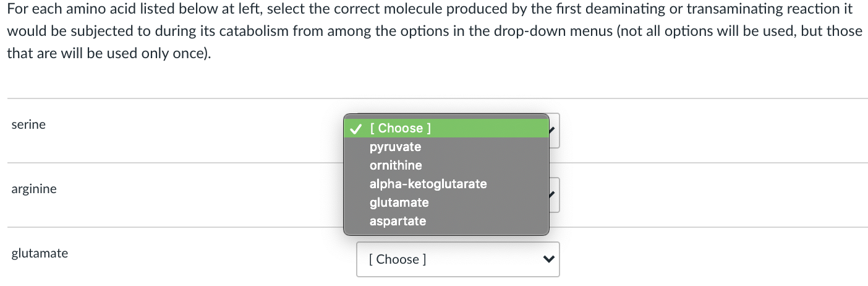Select "glutamate" option in the open list
This screenshot has height=286, width=868.
click(x=399, y=202)
